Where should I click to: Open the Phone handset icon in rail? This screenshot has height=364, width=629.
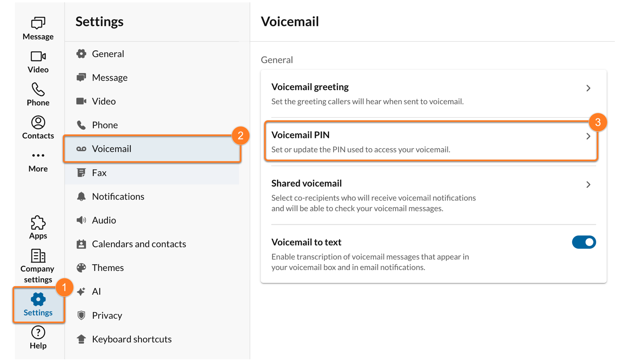38,90
